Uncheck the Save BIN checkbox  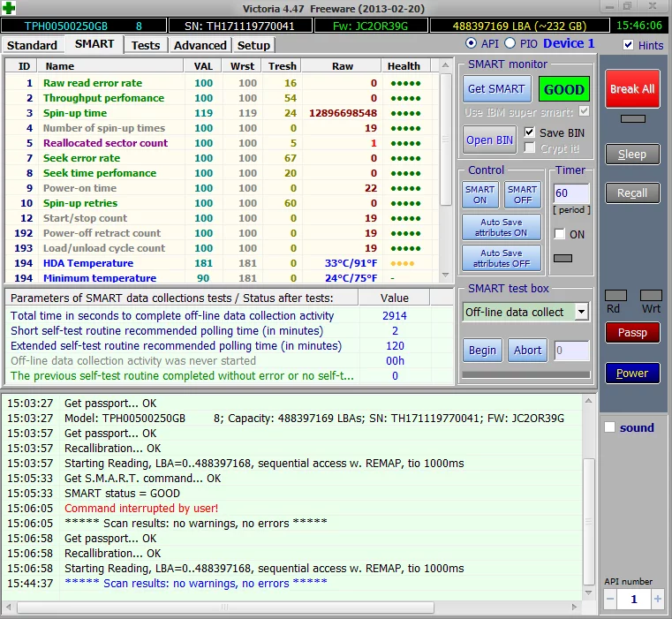pyautogui.click(x=529, y=132)
